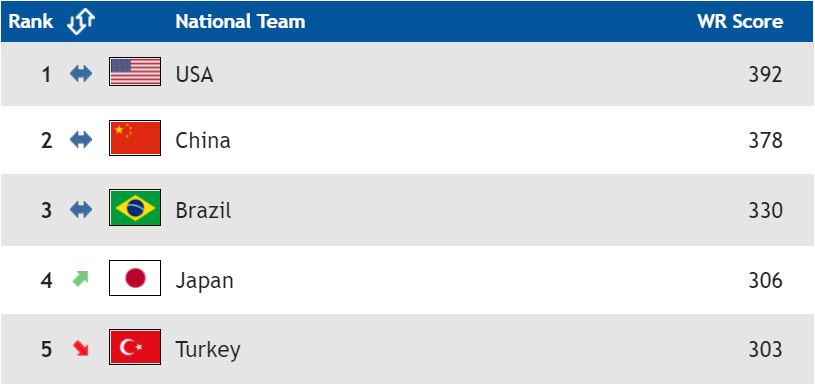Click Japan's green up-trend arrow

81,279
